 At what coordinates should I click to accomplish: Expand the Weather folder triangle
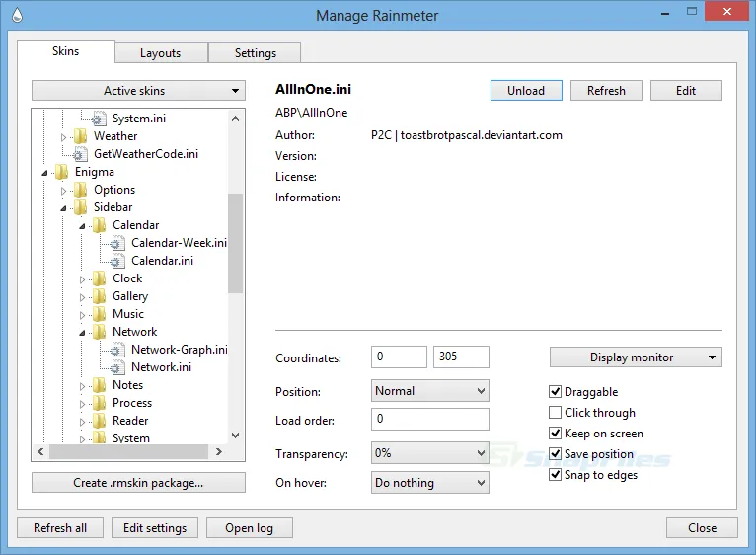63,137
